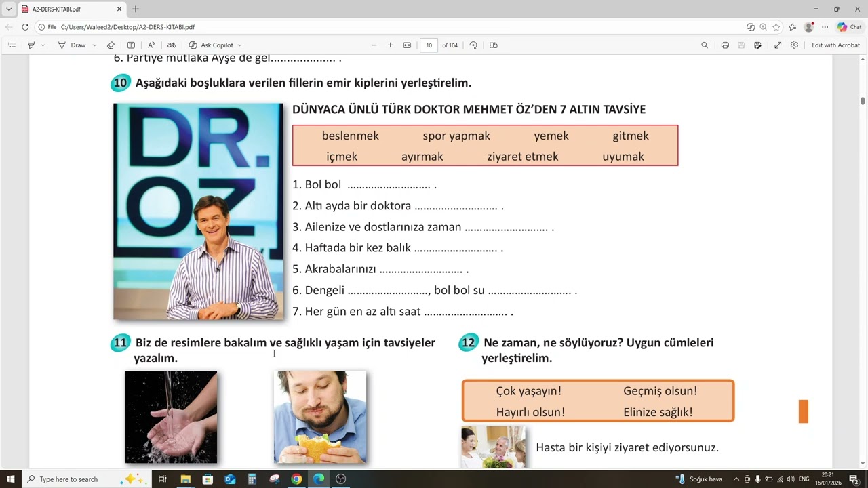Select the Highlight tool
This screenshot has width=868, height=488.
click(x=31, y=45)
